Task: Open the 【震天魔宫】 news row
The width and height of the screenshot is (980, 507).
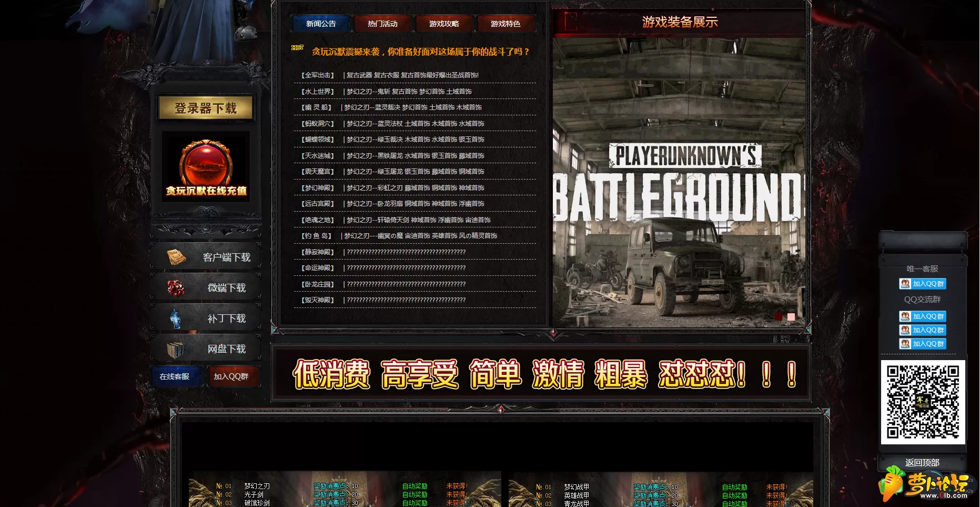Action: pos(415,172)
